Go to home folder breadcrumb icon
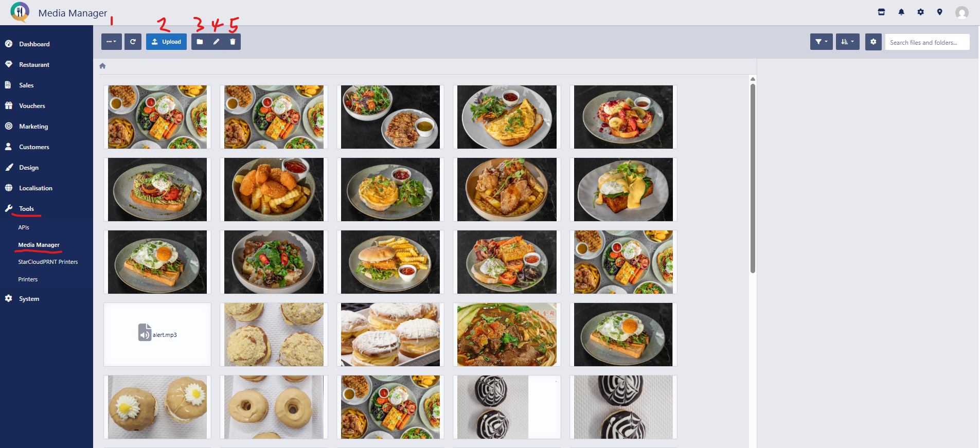 (102, 66)
